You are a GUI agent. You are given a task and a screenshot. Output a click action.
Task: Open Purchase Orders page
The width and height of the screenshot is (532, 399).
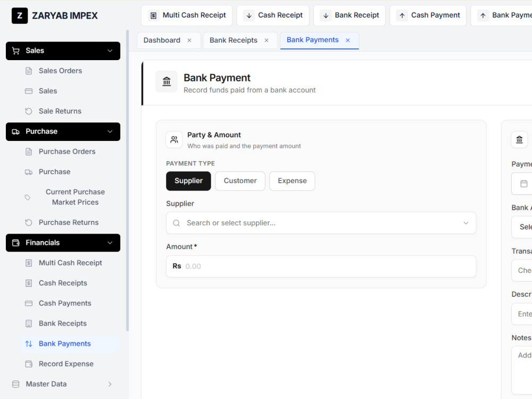pyautogui.click(x=70, y=152)
